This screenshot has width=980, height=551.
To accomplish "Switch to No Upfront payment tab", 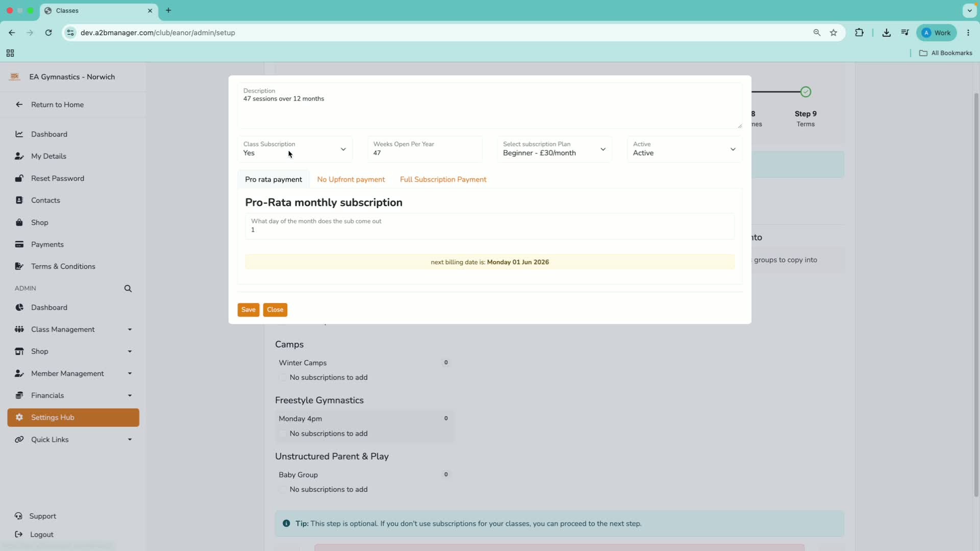I will [x=351, y=180].
